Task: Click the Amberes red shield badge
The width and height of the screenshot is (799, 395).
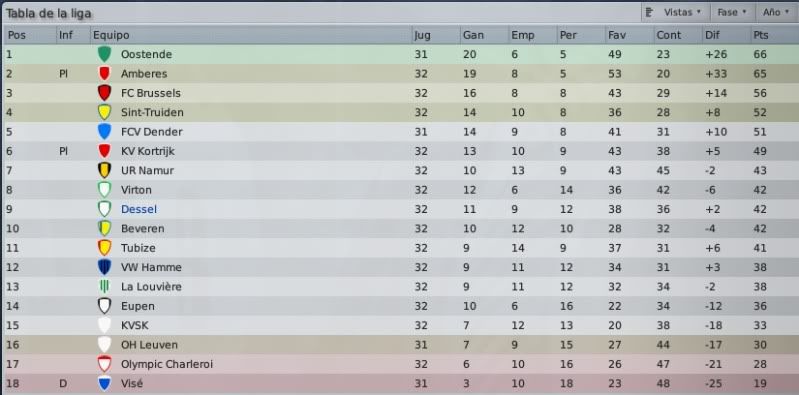Action: (x=104, y=73)
